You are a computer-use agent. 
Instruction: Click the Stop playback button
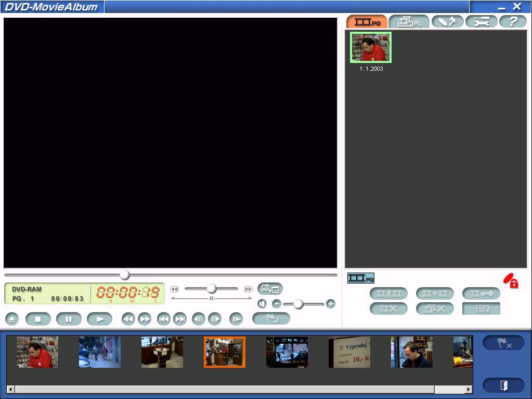(38, 319)
